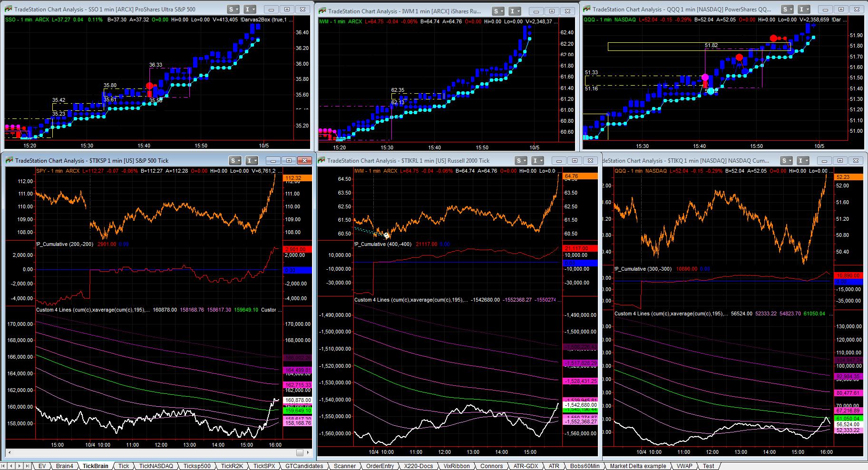Image resolution: width=868 pixels, height=470 pixels.
Task: Minimize the SSO chart window
Action: [x=271, y=10]
